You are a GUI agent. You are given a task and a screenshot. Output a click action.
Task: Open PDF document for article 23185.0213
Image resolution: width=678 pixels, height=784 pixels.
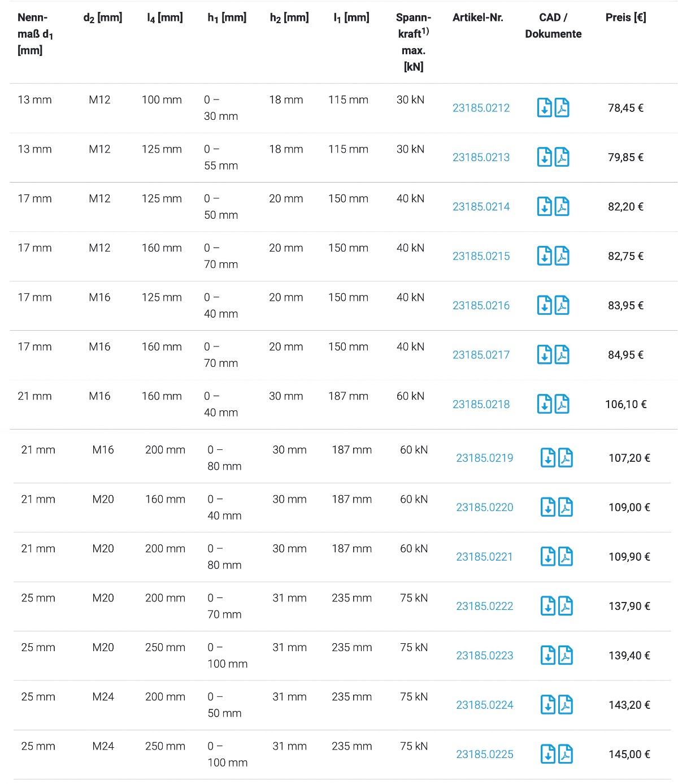[562, 157]
